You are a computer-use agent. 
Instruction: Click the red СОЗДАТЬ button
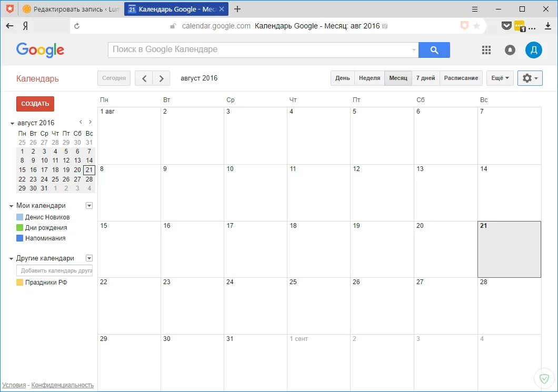35,104
